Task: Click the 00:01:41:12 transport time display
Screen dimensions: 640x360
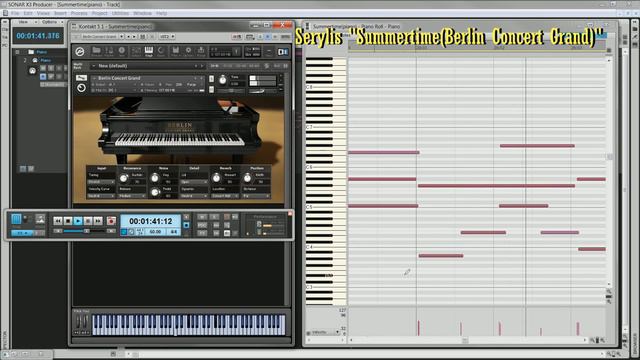Action: coord(151,221)
